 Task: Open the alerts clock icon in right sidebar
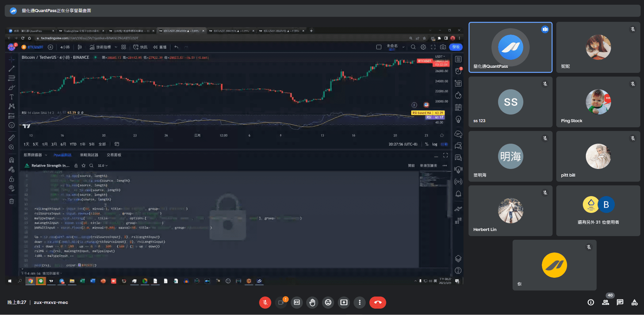(x=458, y=71)
